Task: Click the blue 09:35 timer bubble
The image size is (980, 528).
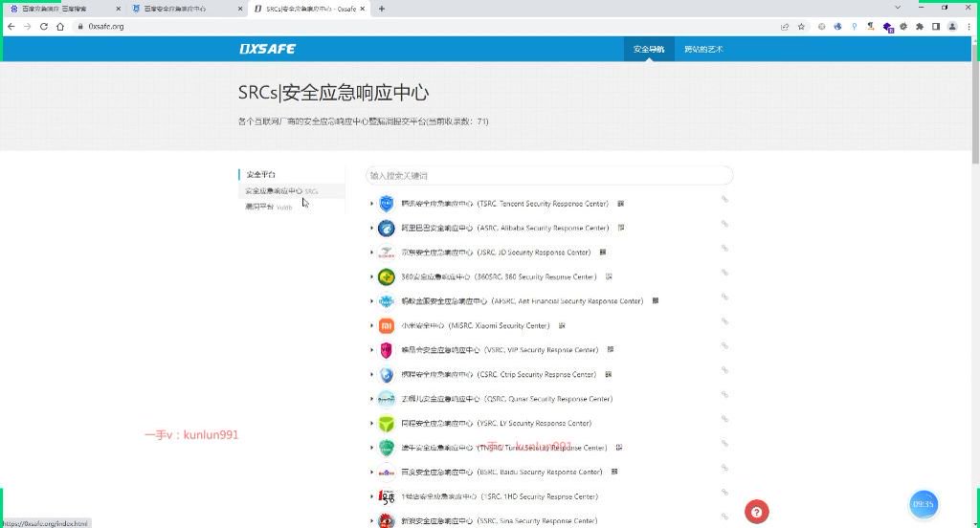Action: 924,504
